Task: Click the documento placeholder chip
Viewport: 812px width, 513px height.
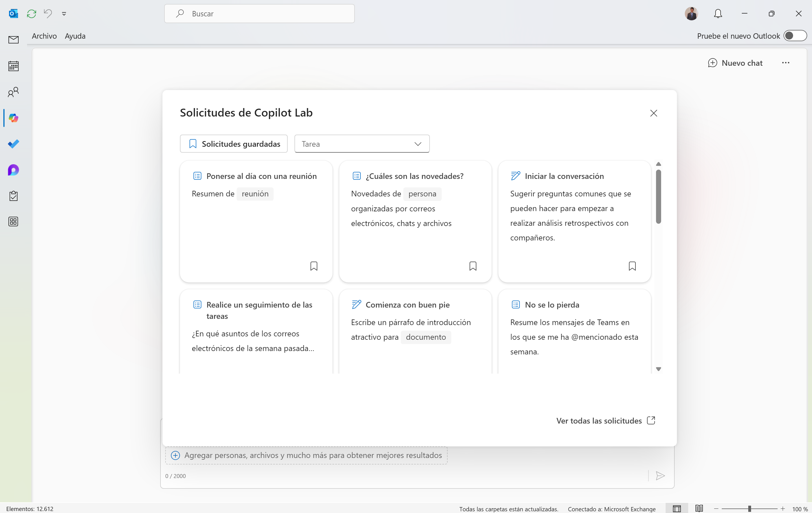Action: [426, 337]
